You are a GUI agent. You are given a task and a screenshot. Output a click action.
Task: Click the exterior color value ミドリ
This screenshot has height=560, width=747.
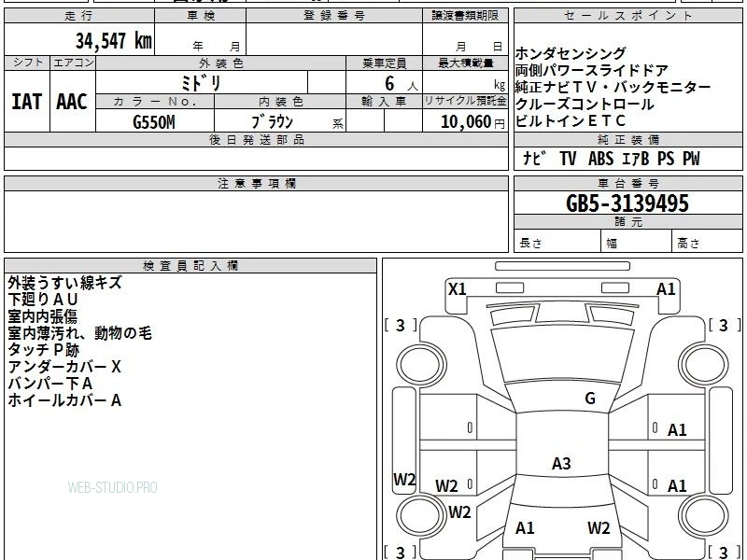(x=201, y=83)
